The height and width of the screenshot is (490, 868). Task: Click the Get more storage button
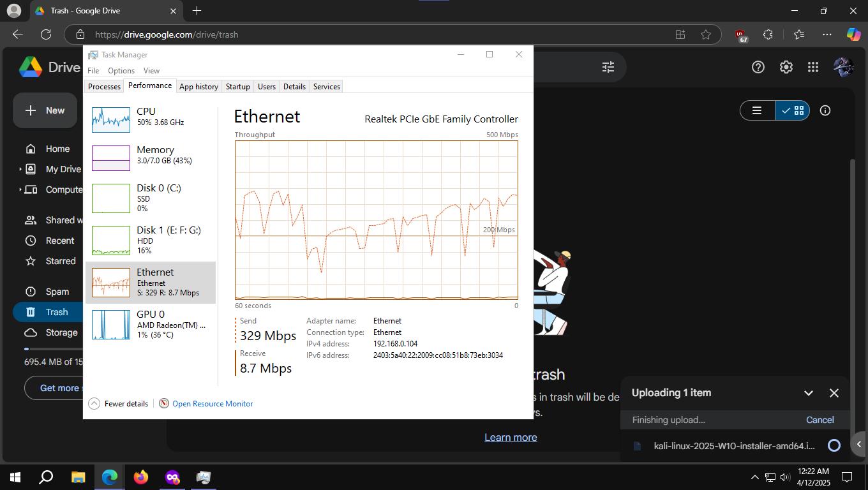coord(54,388)
